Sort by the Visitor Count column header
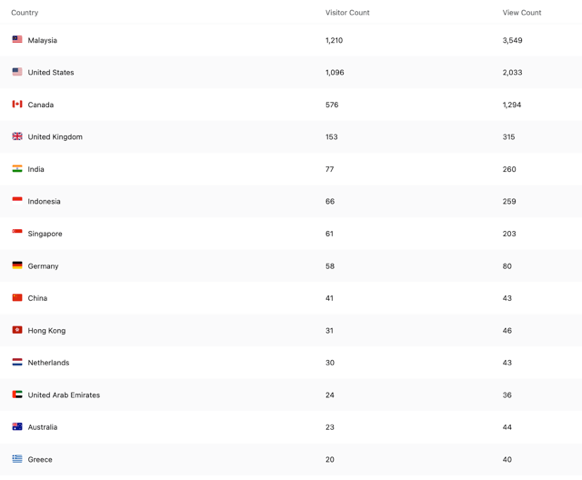 pyautogui.click(x=347, y=13)
